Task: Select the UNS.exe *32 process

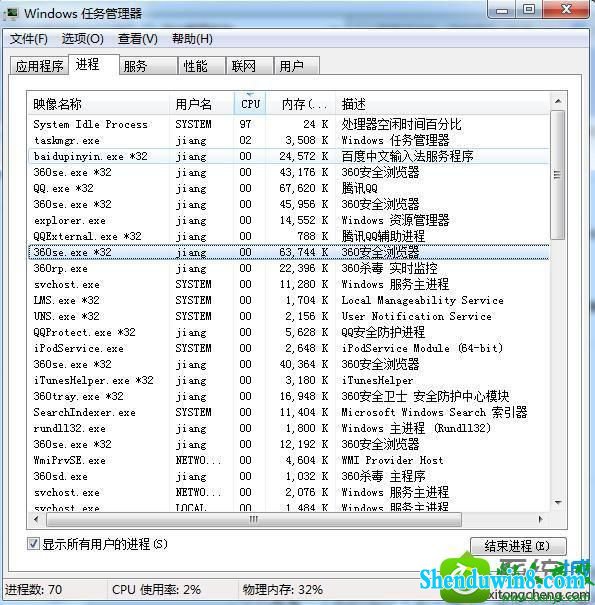Action: (x=288, y=316)
